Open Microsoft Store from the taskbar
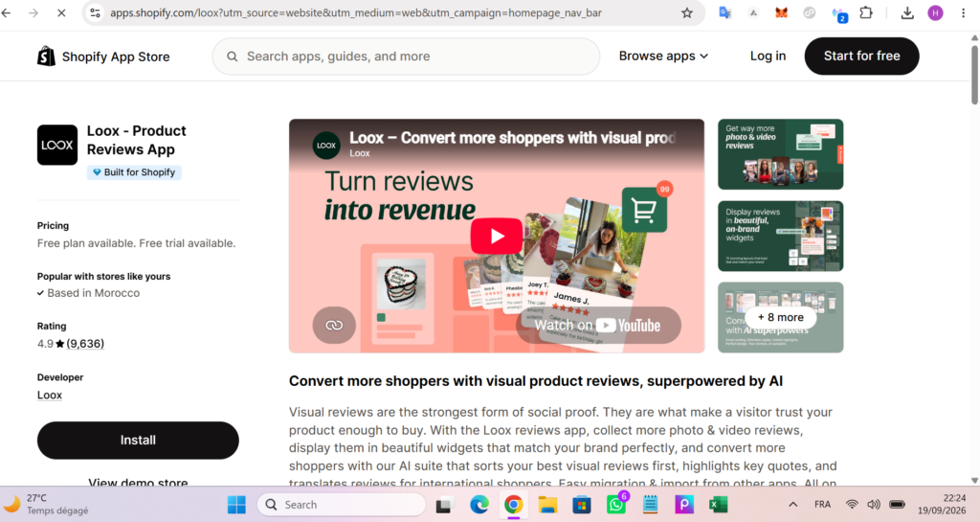 (x=581, y=505)
